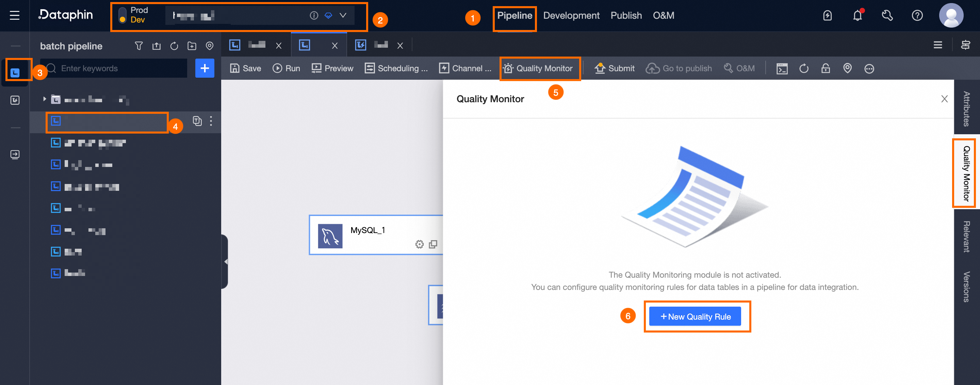Open the more options ellipsis in toolbar
The height and width of the screenshot is (385, 980).
click(869, 68)
